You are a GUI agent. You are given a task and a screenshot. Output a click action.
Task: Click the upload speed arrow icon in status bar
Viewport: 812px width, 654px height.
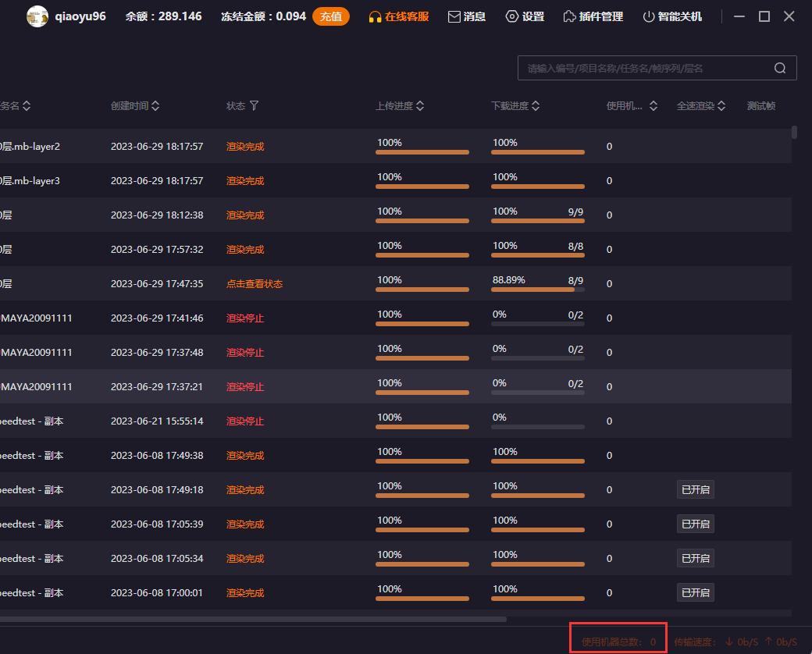pos(769,642)
